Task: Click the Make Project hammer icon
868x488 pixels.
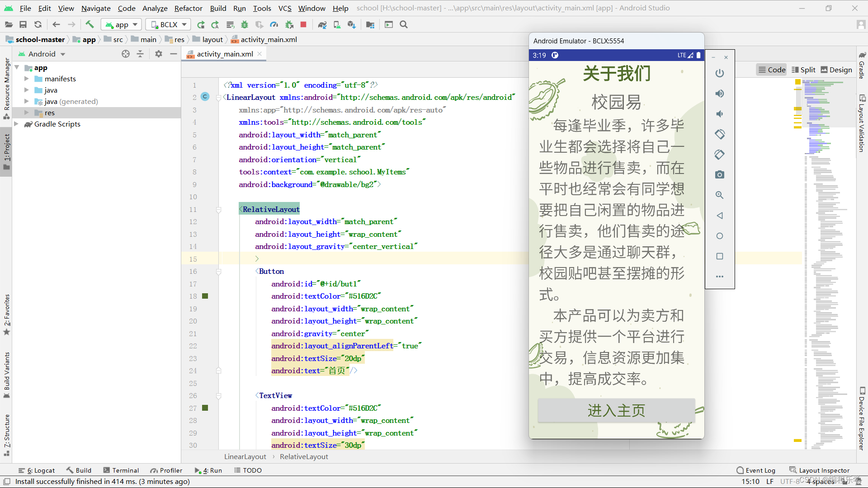Action: click(x=90, y=24)
